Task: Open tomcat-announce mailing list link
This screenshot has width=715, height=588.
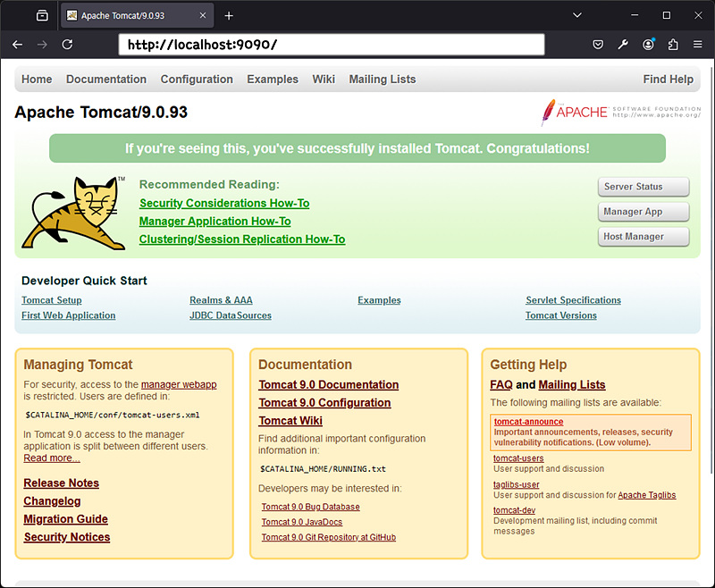Action: (x=528, y=422)
